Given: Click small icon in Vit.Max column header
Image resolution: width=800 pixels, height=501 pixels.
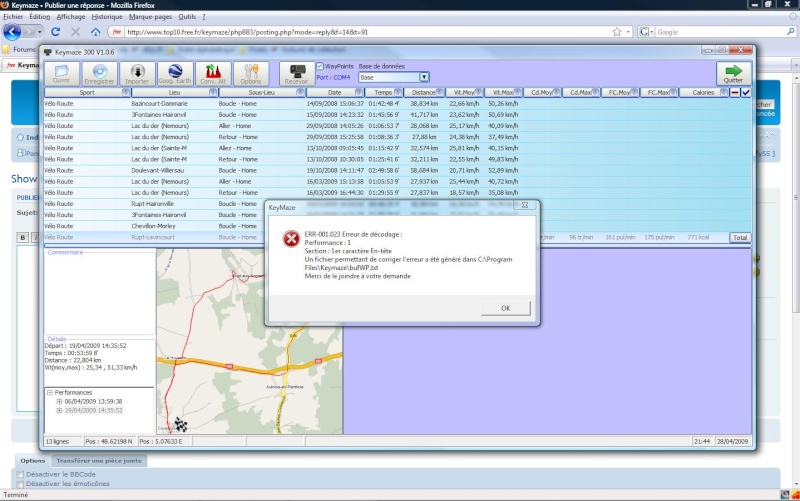Looking at the screenshot, I should click(x=517, y=92).
